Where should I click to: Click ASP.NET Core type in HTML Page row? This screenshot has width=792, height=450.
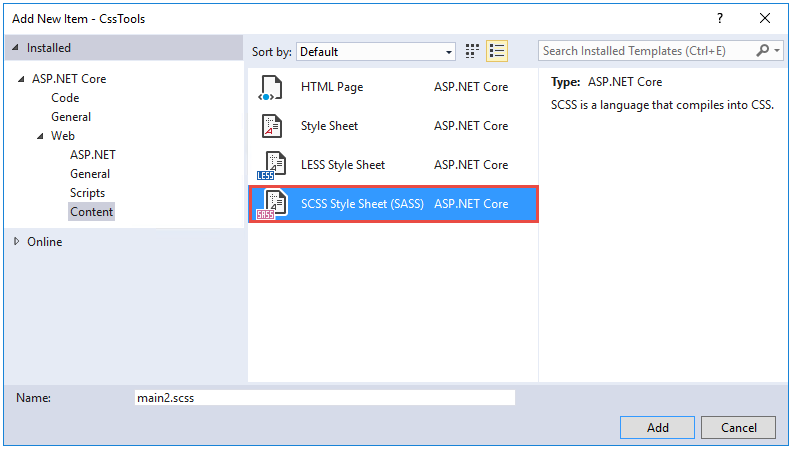pos(471,87)
